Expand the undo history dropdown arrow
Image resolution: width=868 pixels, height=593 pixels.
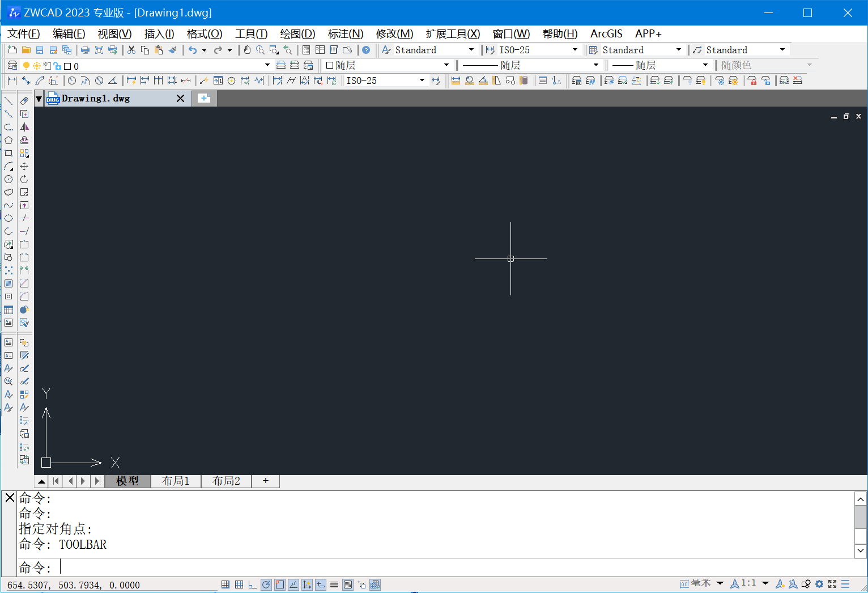(x=204, y=50)
